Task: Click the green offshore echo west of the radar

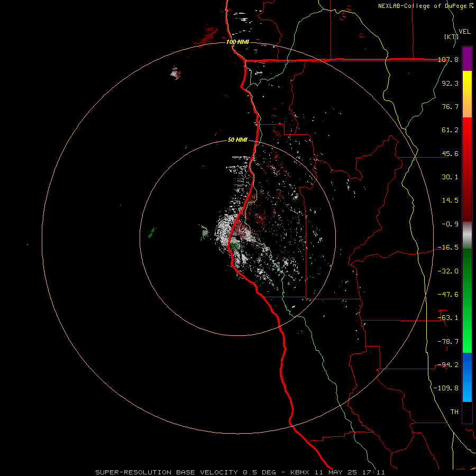Action: point(152,233)
